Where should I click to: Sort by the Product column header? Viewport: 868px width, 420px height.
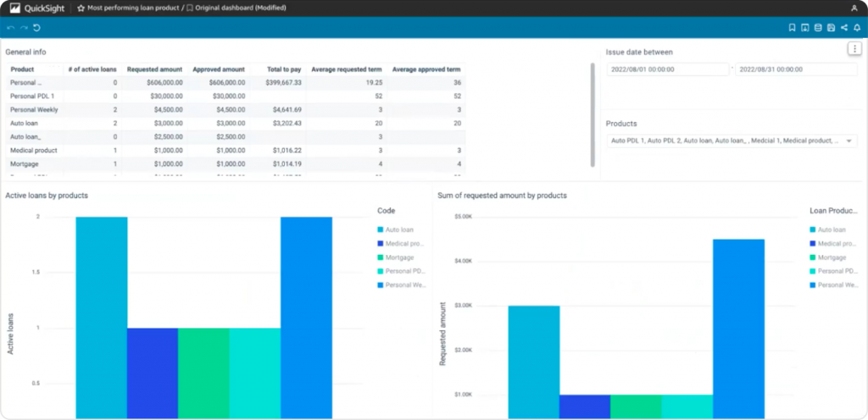coord(22,69)
